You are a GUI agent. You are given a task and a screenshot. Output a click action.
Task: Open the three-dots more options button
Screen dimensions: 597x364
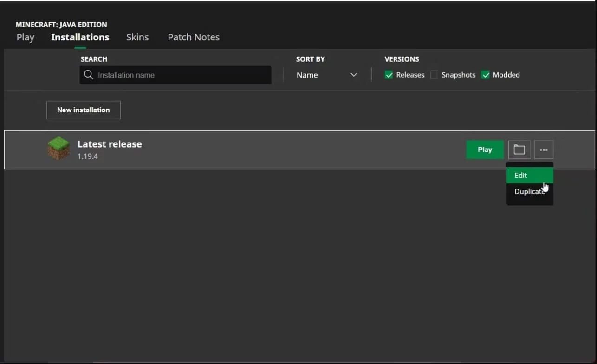pos(544,149)
